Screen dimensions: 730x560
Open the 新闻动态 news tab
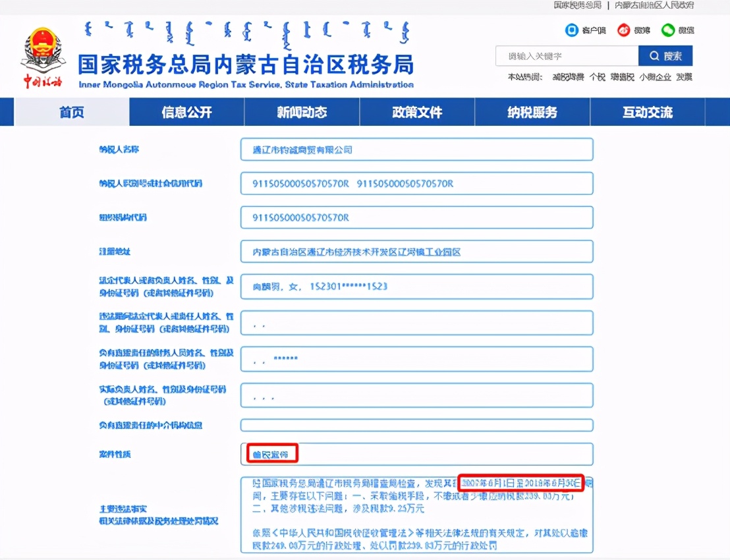point(301,112)
